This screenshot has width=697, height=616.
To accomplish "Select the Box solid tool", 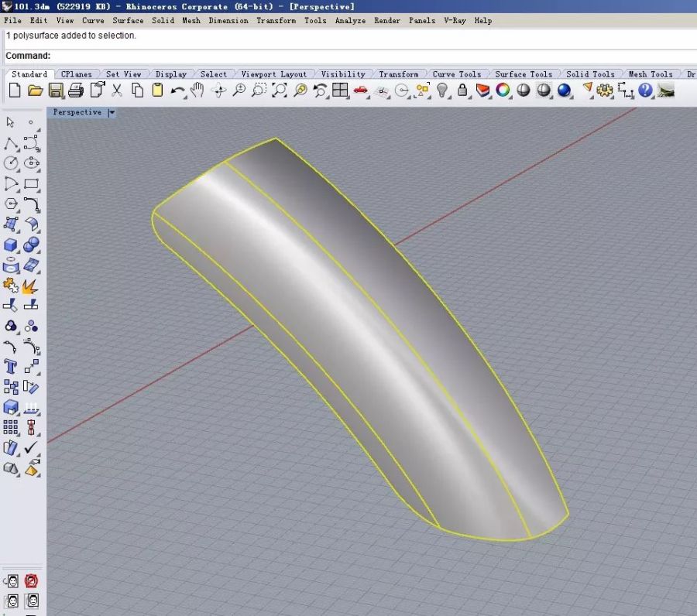I will pos(11,245).
